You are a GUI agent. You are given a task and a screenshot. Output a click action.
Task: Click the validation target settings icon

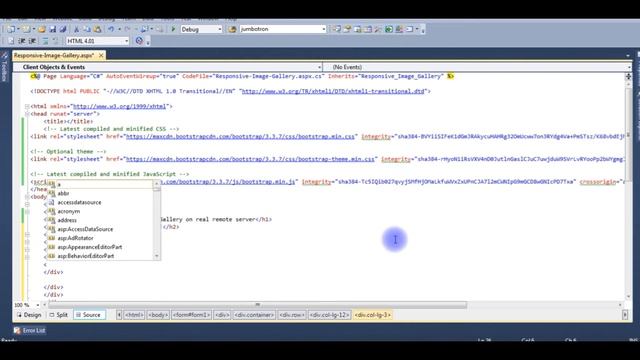click(x=139, y=40)
